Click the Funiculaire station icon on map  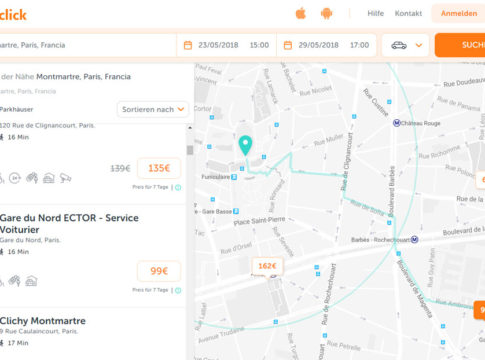pos(234,177)
